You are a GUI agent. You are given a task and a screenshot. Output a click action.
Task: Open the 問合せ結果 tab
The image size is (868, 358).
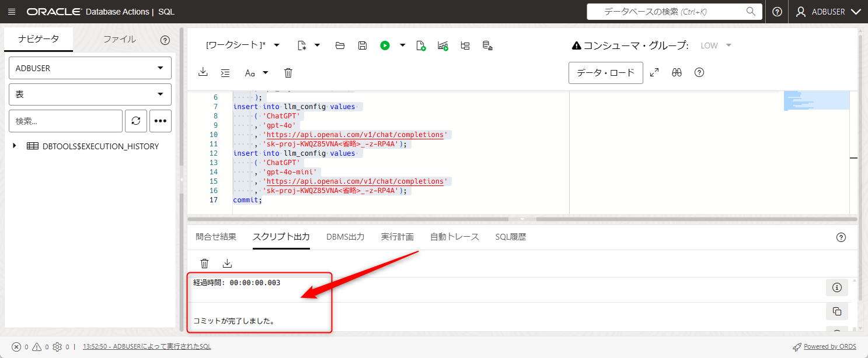click(x=216, y=237)
